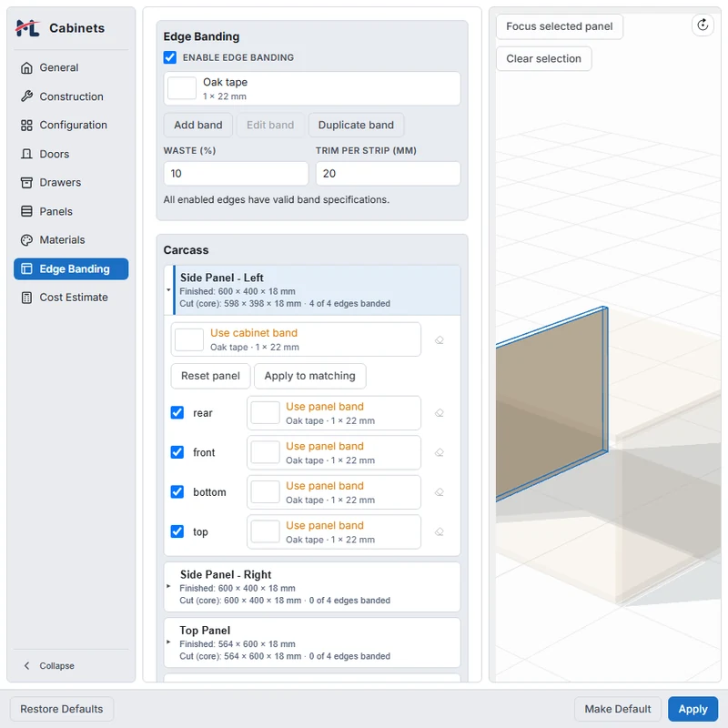Select the Construction wrench icon
The height and width of the screenshot is (728, 728).
26,96
